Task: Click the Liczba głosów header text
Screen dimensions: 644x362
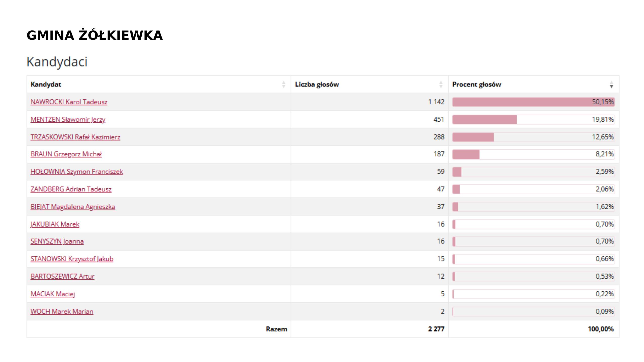Action: coord(317,84)
